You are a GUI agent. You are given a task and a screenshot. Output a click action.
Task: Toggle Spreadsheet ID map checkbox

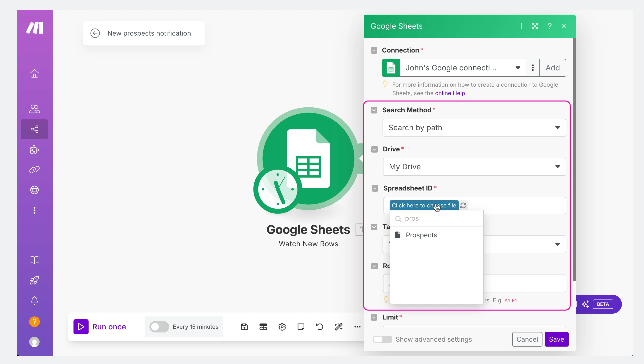coord(375,188)
